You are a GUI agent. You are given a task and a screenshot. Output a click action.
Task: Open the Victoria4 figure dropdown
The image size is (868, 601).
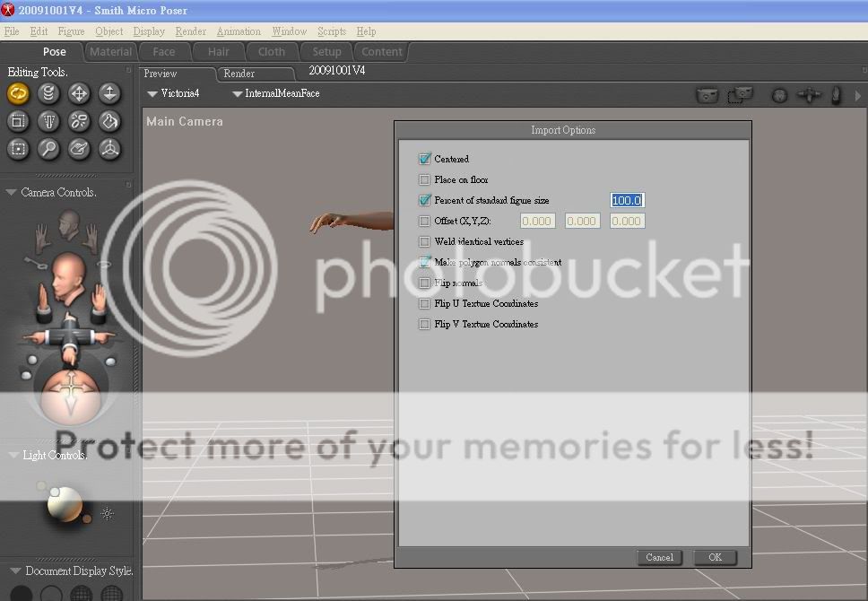click(174, 93)
